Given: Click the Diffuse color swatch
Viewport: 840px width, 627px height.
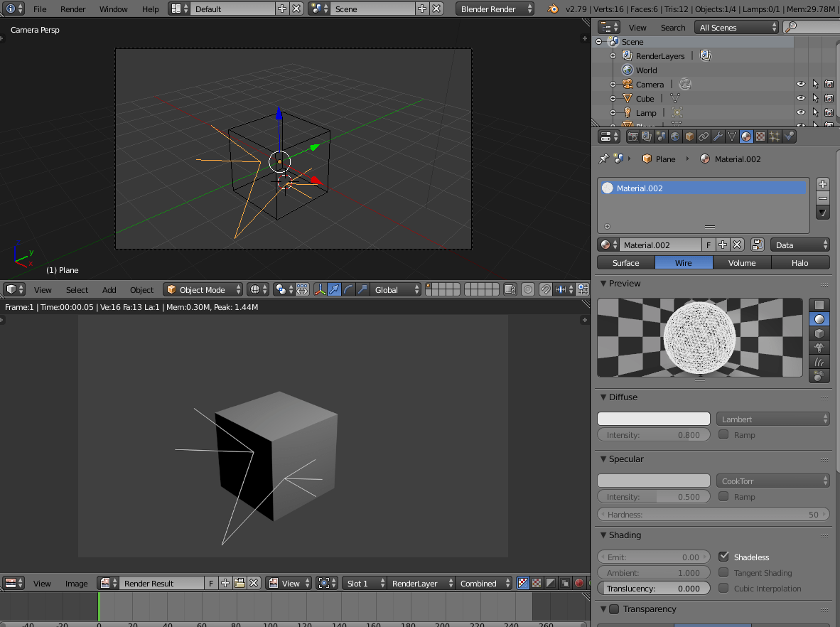Looking at the screenshot, I should (x=653, y=418).
